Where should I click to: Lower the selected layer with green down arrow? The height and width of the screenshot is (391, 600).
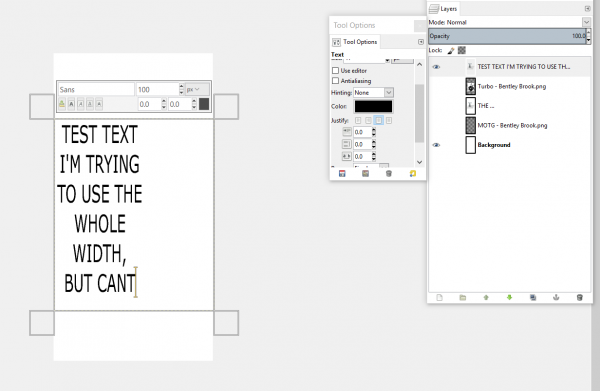509,298
